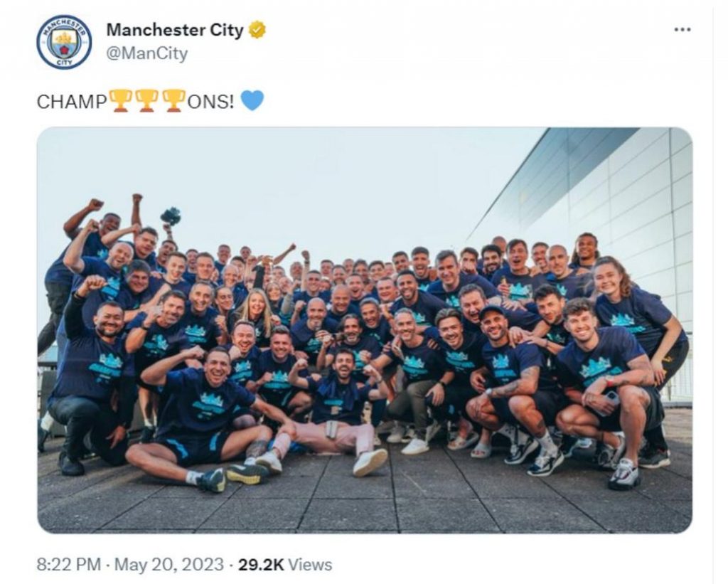Click the May 20, 2023 date
This screenshot has width=728, height=584.
coord(169,565)
